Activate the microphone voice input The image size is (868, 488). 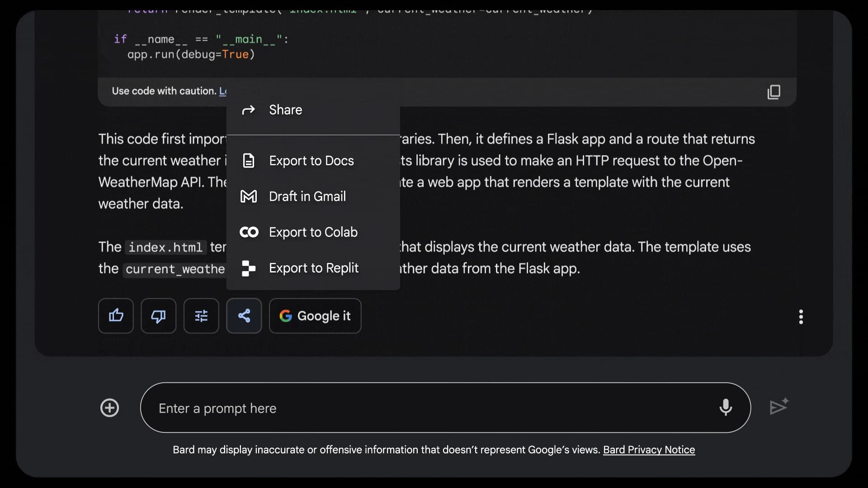point(726,408)
